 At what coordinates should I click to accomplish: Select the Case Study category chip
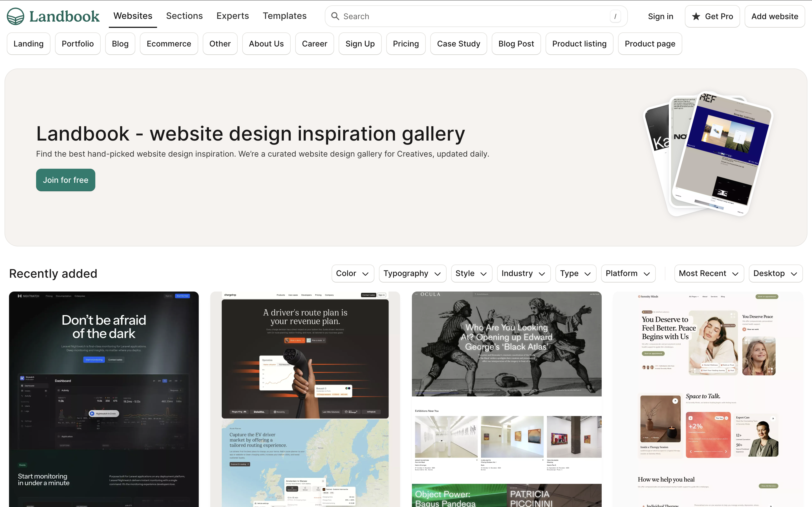pos(458,44)
